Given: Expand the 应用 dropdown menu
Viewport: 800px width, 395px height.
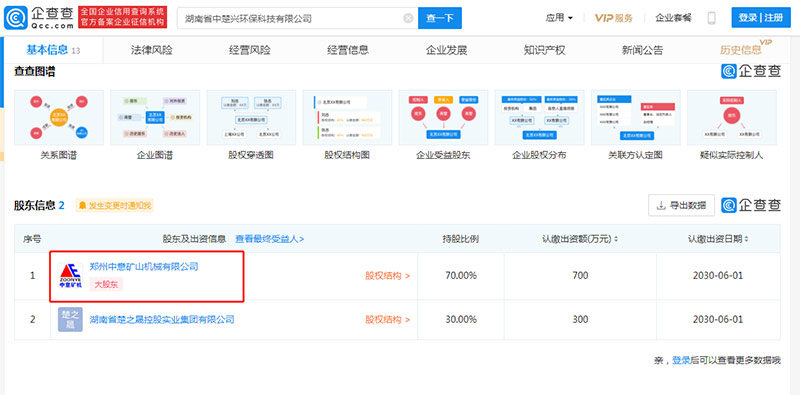Looking at the screenshot, I should pos(559,18).
